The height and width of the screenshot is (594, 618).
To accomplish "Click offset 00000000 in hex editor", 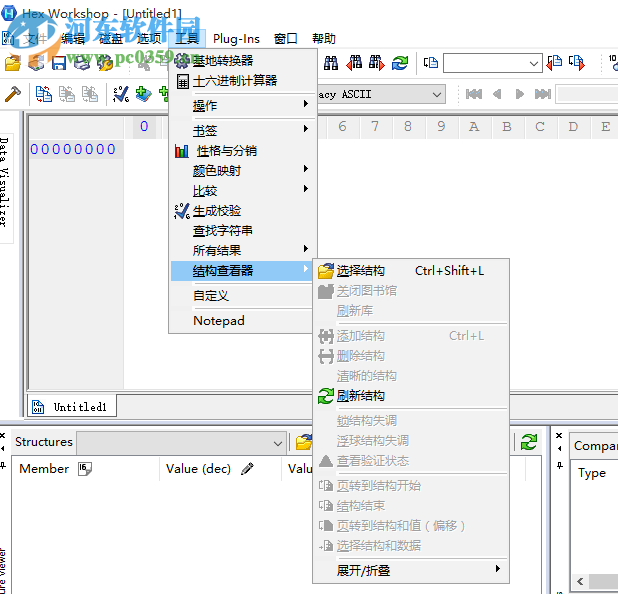I will [x=73, y=149].
